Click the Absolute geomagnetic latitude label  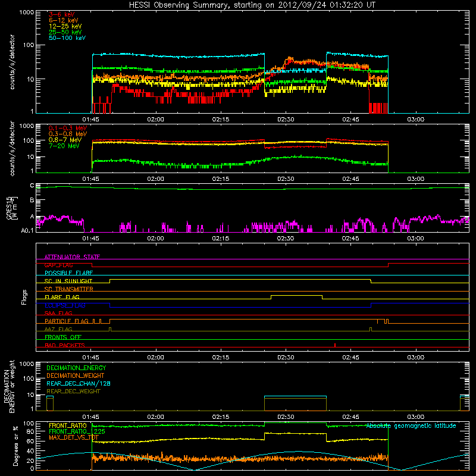click(411, 426)
